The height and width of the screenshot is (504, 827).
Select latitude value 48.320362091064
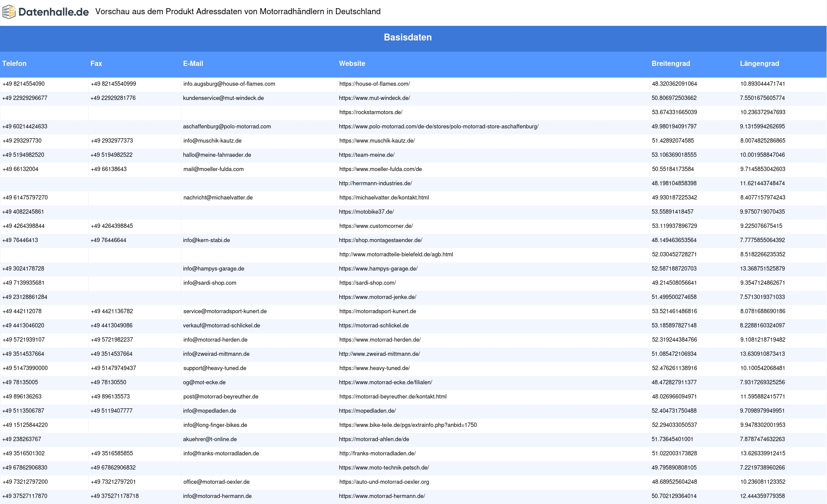click(x=674, y=84)
